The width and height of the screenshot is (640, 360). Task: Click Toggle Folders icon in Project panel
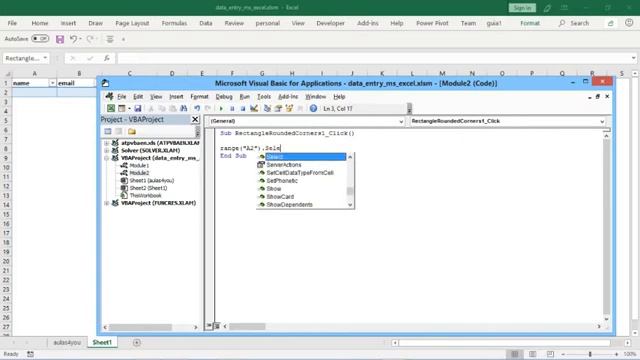point(131,131)
